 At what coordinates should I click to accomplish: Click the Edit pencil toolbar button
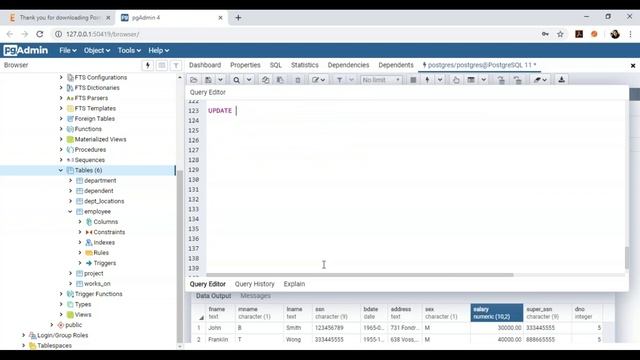coord(318,80)
